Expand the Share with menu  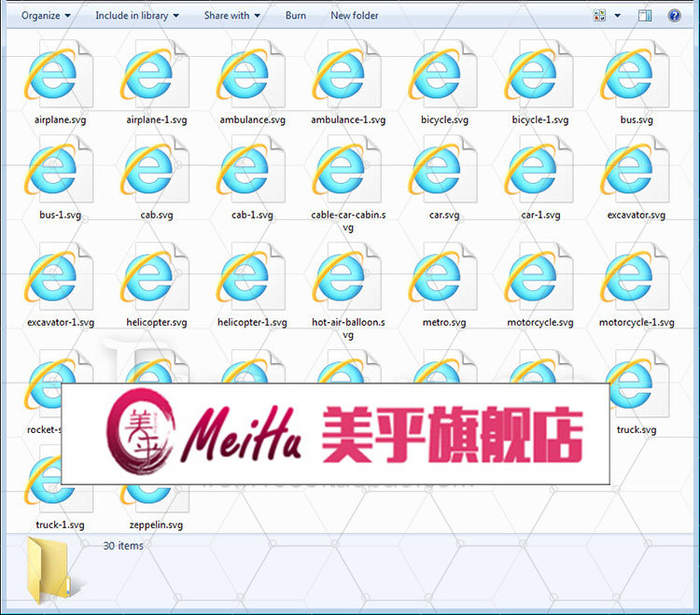232,16
